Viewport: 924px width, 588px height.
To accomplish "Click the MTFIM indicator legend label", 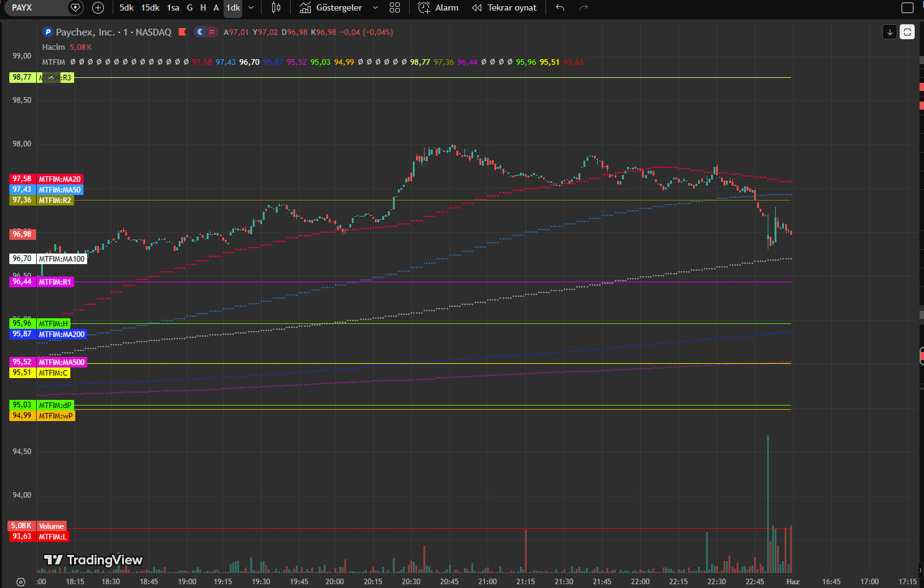I will pos(54,62).
